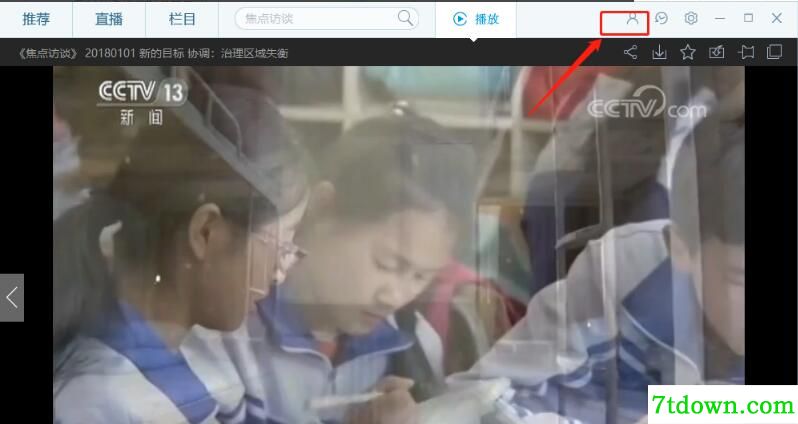Select the 播放 tab
The height and width of the screenshot is (424, 798).
pyautogui.click(x=476, y=19)
